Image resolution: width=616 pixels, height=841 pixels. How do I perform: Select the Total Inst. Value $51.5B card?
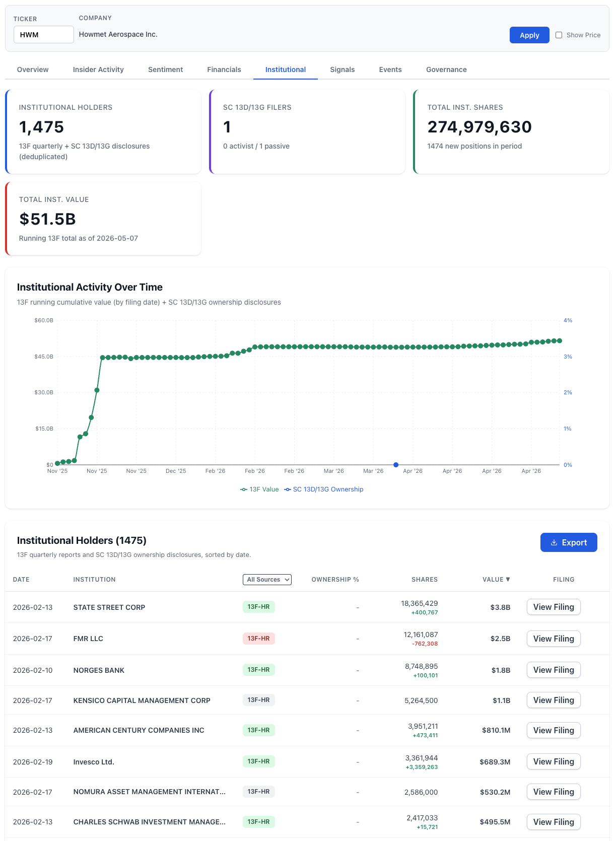point(103,219)
